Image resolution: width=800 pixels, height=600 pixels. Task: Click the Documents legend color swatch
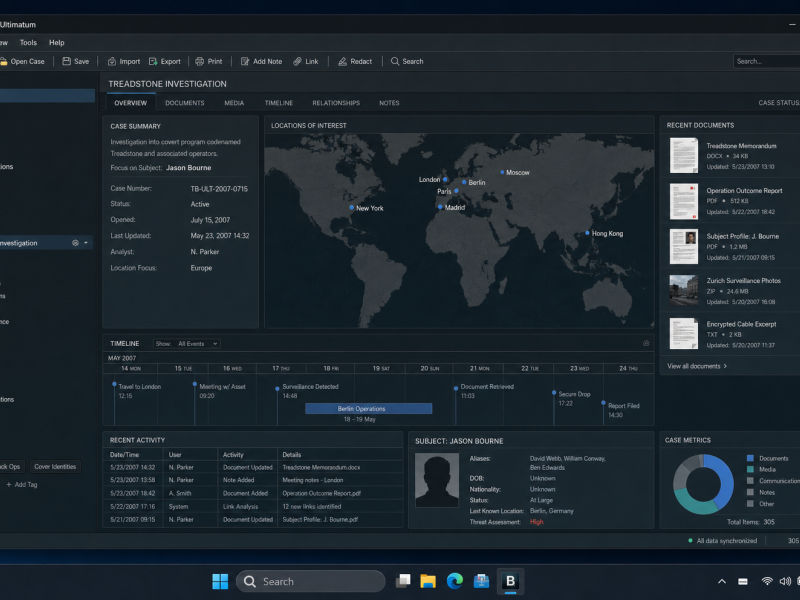(750, 458)
